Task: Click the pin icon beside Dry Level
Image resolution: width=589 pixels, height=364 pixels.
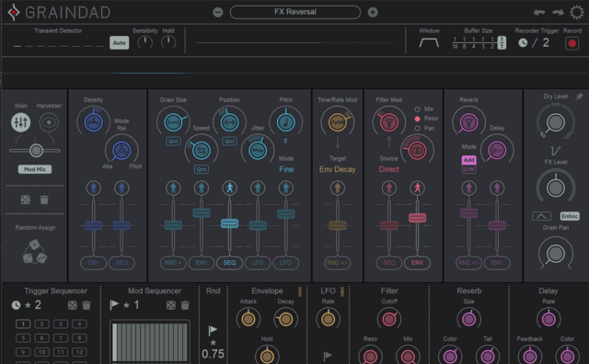Action: (579, 97)
